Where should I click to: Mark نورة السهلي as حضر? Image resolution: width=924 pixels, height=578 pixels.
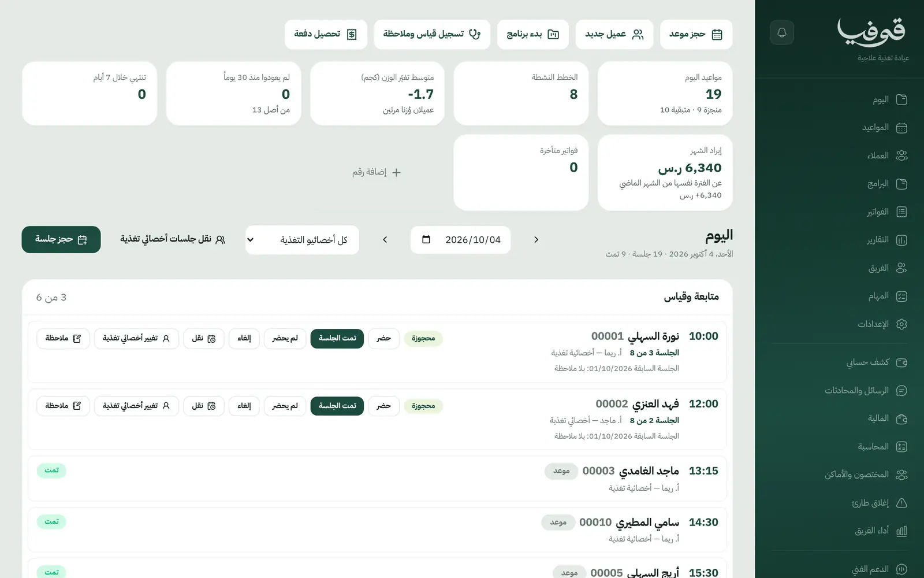(384, 338)
